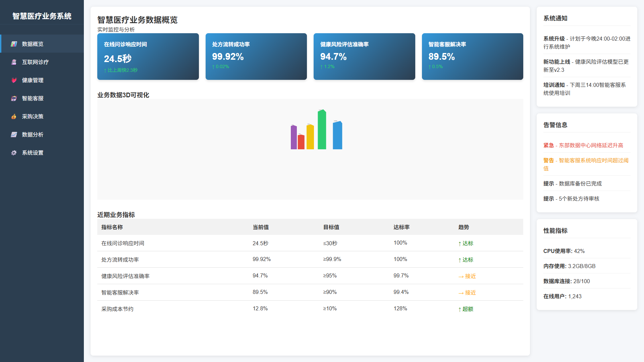Image resolution: width=644 pixels, height=362 pixels.
Task: Click the purple bar in 3D chart
Action: (293, 137)
